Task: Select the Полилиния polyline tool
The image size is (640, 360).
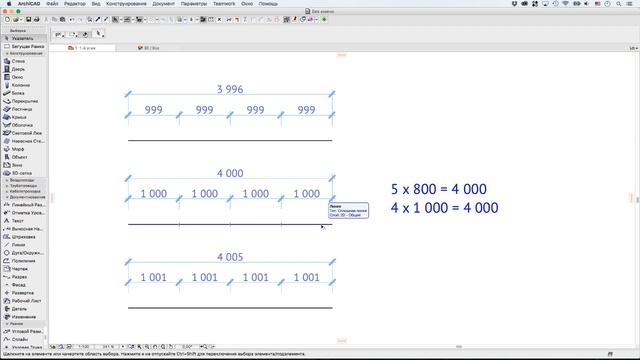Action: click(x=24, y=261)
